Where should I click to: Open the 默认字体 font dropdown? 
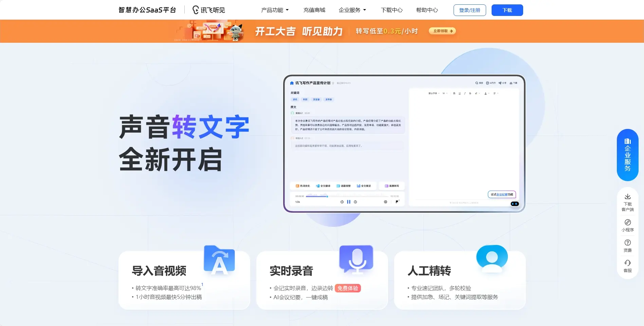click(x=434, y=94)
